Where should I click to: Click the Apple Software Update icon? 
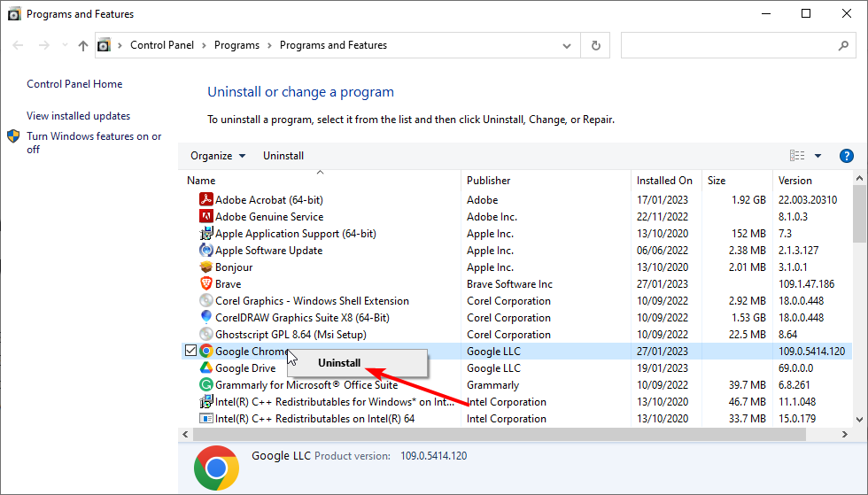tap(205, 251)
